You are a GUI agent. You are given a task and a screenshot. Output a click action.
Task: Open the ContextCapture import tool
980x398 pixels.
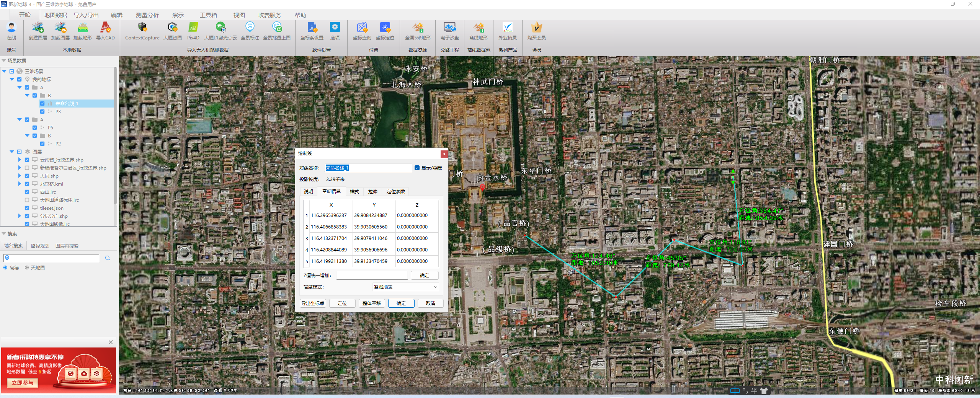click(142, 28)
